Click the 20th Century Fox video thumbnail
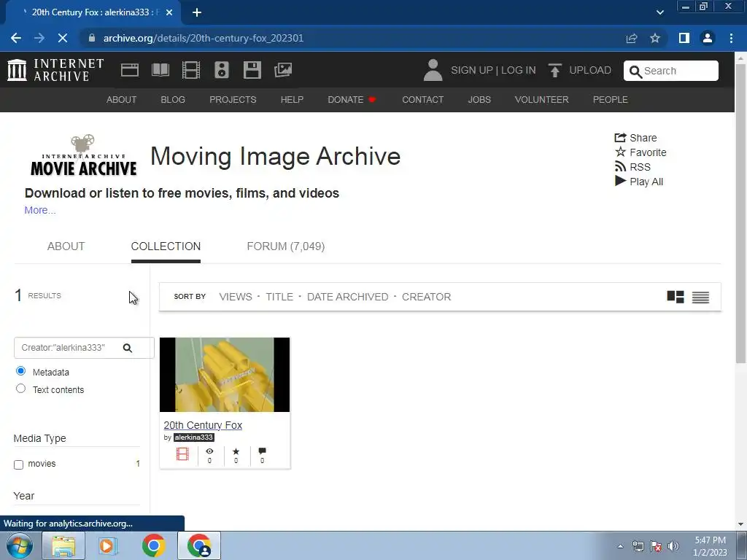The width and height of the screenshot is (747, 560). 225,375
